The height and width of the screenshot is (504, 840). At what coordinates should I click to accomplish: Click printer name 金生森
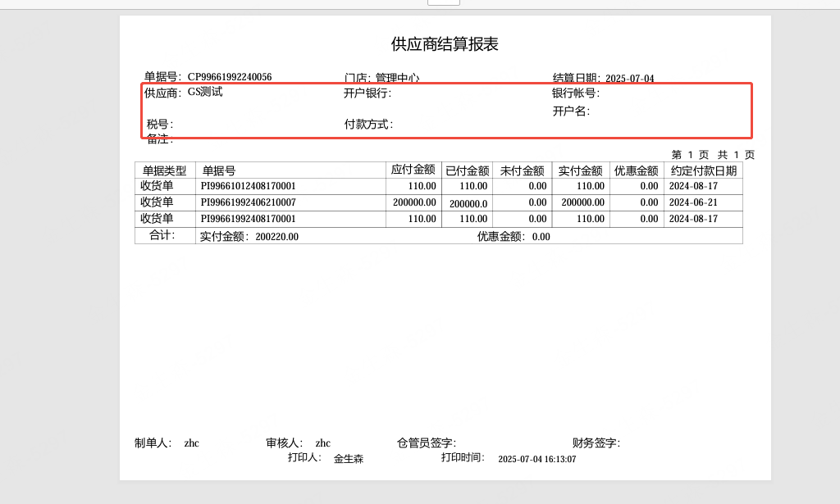pos(349,459)
